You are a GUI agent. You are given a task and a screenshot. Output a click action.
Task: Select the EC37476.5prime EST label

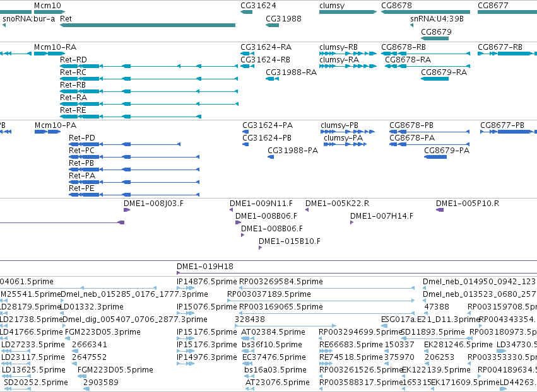[x=274, y=357]
